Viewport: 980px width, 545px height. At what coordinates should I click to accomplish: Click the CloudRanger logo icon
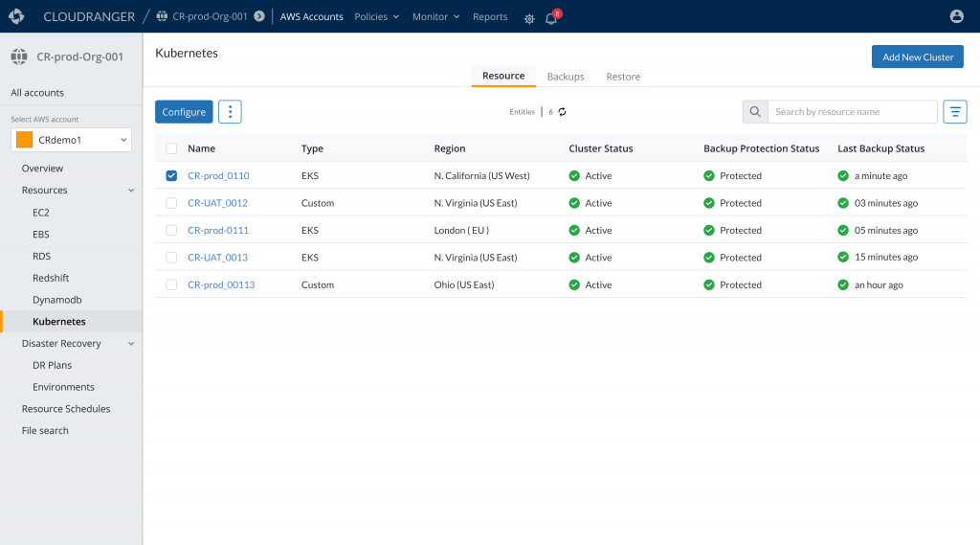click(x=16, y=16)
